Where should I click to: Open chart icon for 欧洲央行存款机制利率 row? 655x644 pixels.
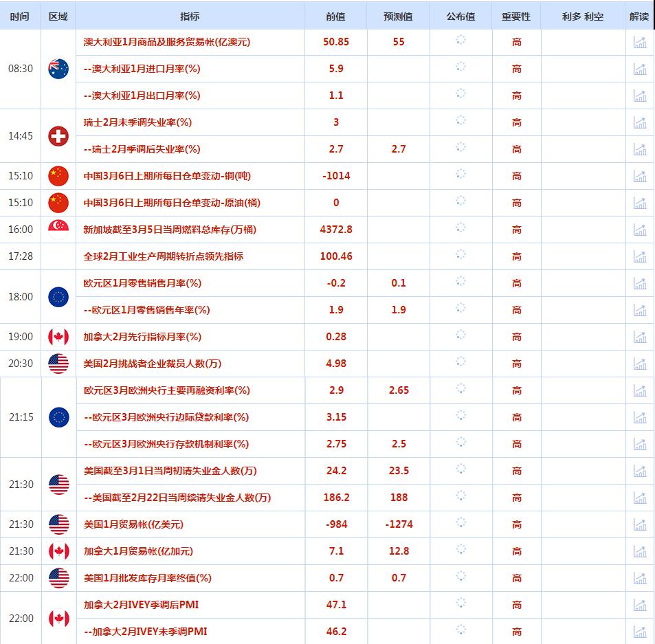pos(640,444)
